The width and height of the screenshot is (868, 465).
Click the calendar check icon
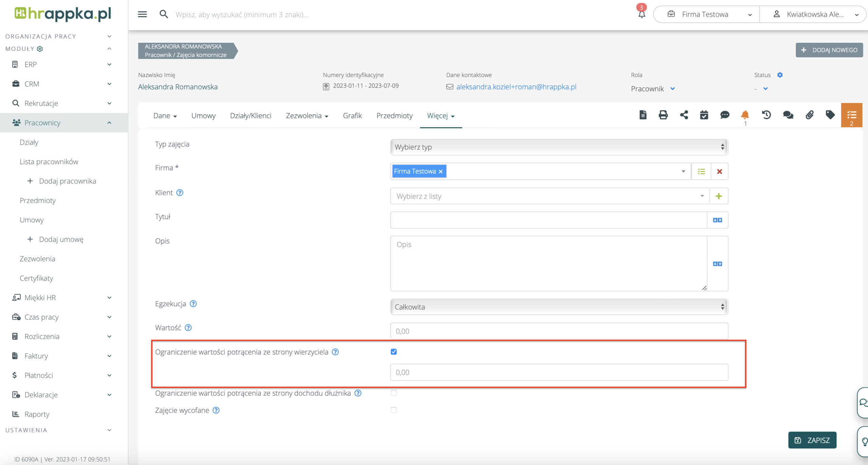point(704,115)
